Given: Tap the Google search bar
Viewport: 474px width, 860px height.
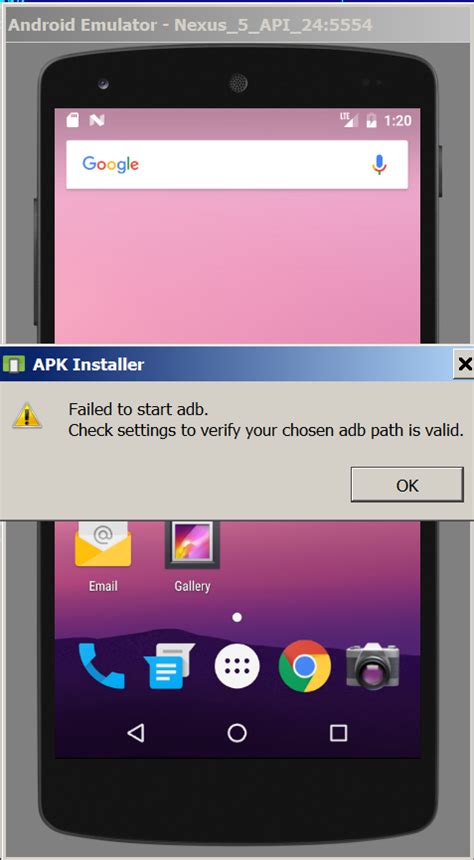Looking at the screenshot, I should coord(237,165).
